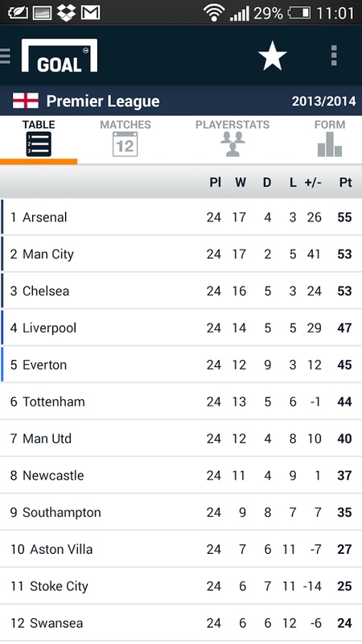The image size is (362, 644).
Task: Tap the Premier League title
Action: point(103,101)
